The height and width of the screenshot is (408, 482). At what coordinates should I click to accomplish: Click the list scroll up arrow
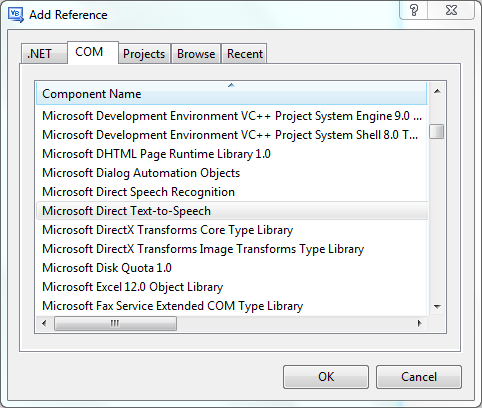(x=437, y=91)
